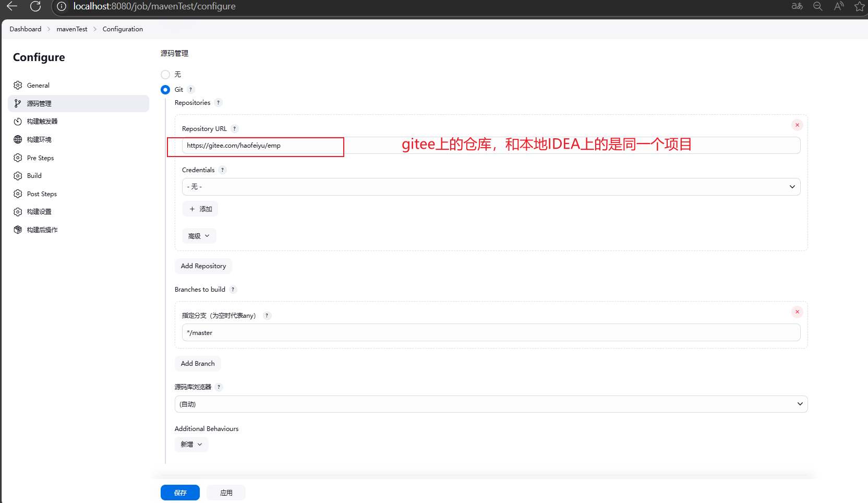The height and width of the screenshot is (503, 868).
Task: Select the Git radio button
Action: (x=165, y=90)
